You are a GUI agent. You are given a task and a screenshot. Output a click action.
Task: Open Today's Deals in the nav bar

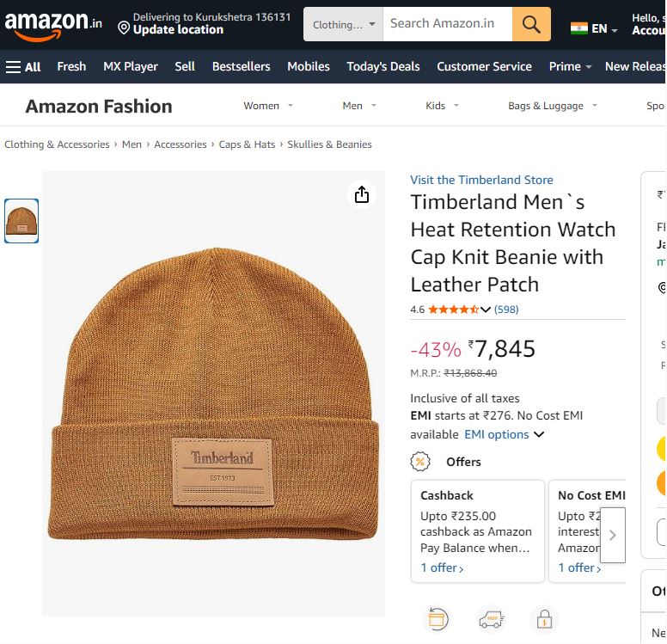[x=382, y=66]
